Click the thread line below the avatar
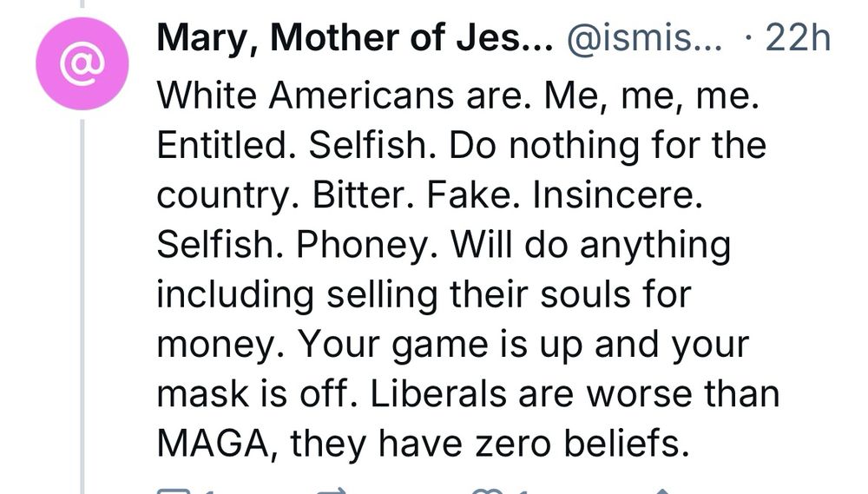 tap(82, 306)
